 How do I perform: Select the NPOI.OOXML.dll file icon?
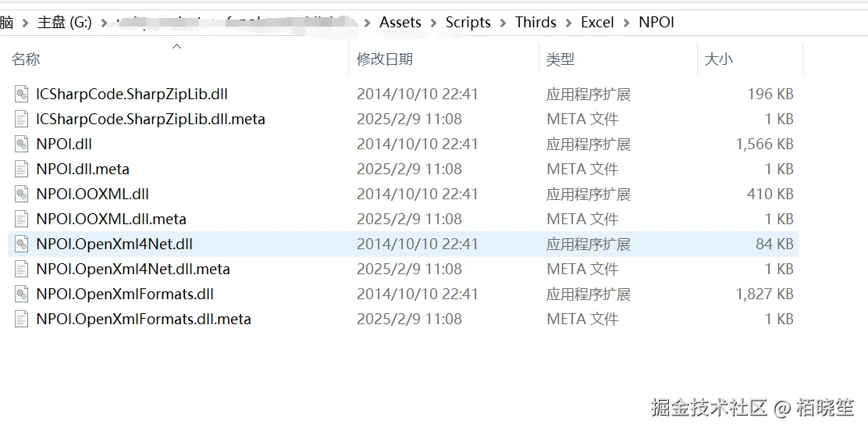pyautogui.click(x=21, y=194)
